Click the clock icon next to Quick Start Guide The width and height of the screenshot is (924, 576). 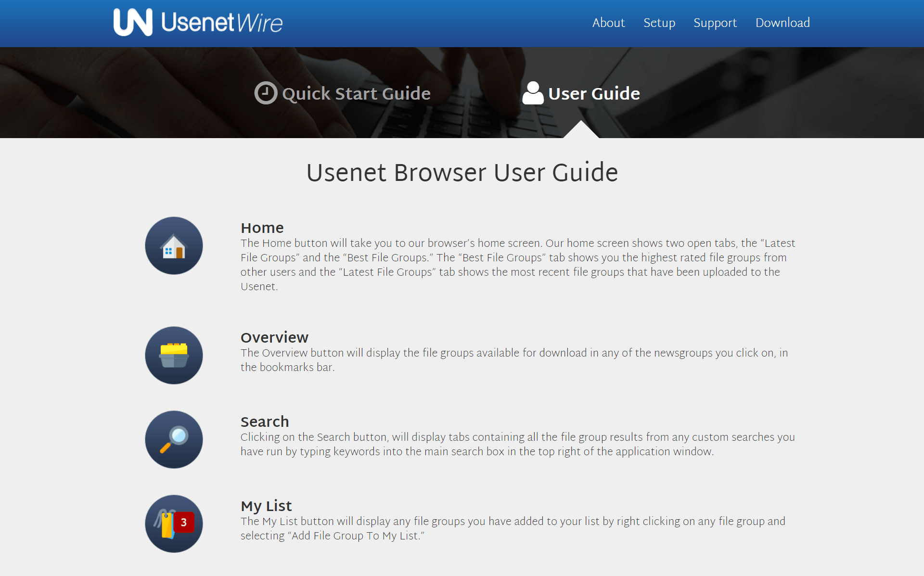coord(265,93)
